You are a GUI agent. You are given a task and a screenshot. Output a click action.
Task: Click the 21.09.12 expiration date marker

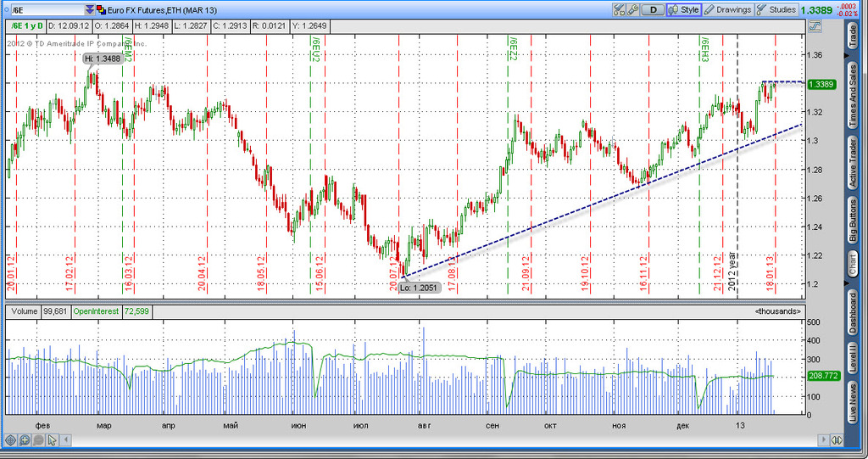point(526,272)
